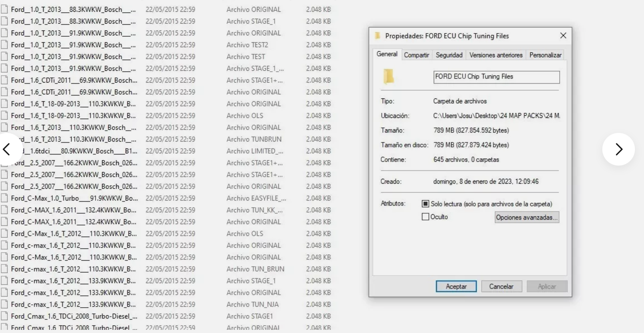644x333 pixels.
Task: Click the Aceptar button
Action: click(x=456, y=286)
